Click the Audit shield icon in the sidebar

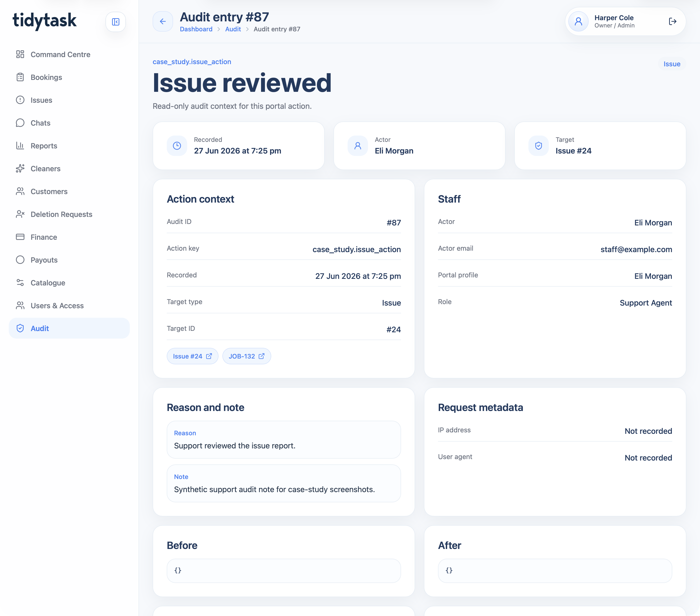tap(20, 328)
